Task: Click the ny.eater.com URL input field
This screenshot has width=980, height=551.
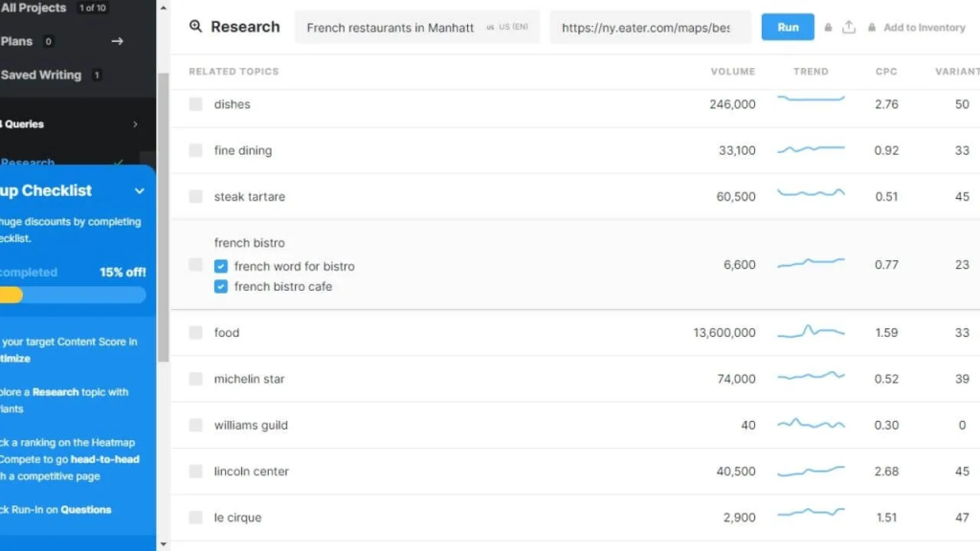Action: click(650, 28)
